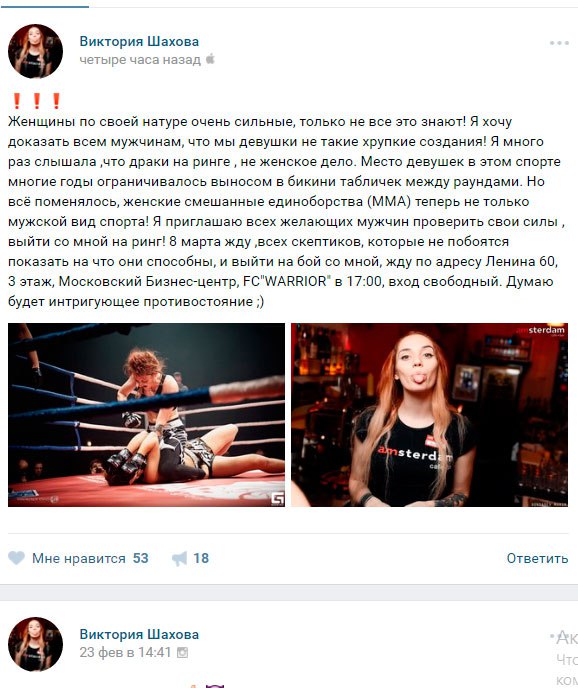
Task: Open options menu of second post
Action: click(559, 635)
